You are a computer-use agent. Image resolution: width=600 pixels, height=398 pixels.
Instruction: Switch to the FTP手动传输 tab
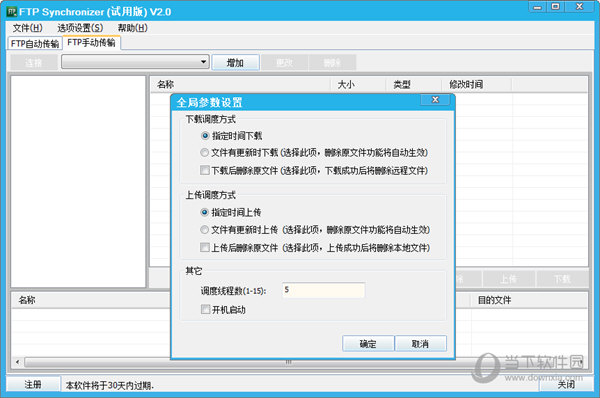pyautogui.click(x=91, y=42)
